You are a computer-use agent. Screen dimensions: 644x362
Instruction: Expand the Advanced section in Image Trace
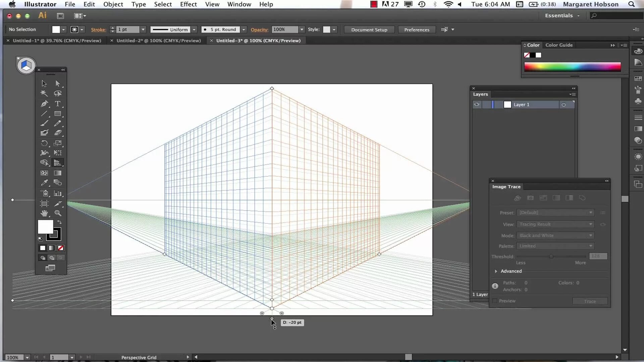496,271
